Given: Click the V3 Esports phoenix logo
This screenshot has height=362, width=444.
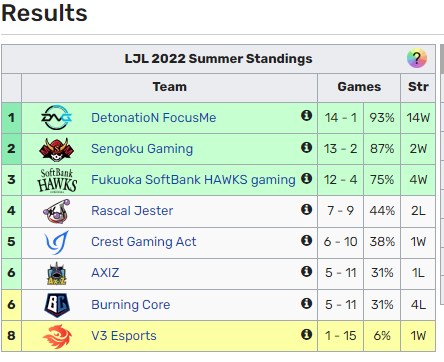Looking at the screenshot, I should pos(57,336).
